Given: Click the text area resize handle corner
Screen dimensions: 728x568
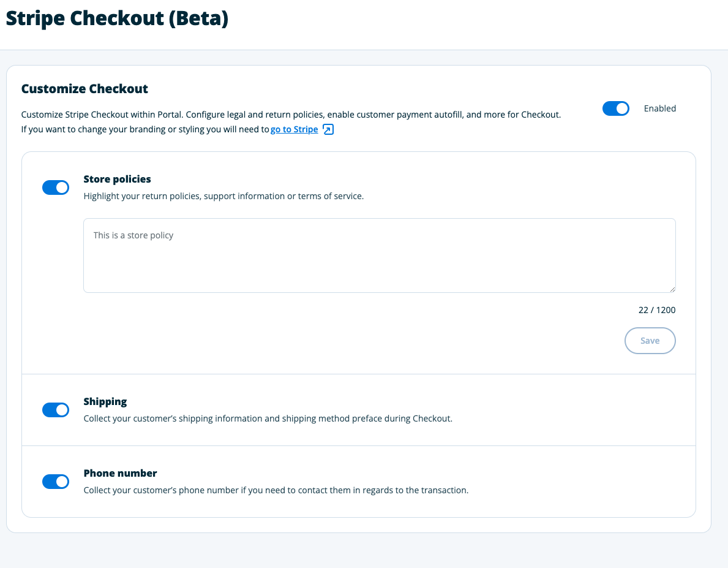Looking at the screenshot, I should (x=672, y=289).
